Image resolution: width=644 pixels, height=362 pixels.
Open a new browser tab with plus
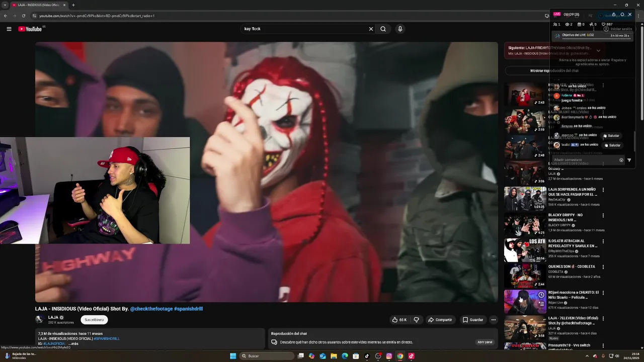(73, 5)
